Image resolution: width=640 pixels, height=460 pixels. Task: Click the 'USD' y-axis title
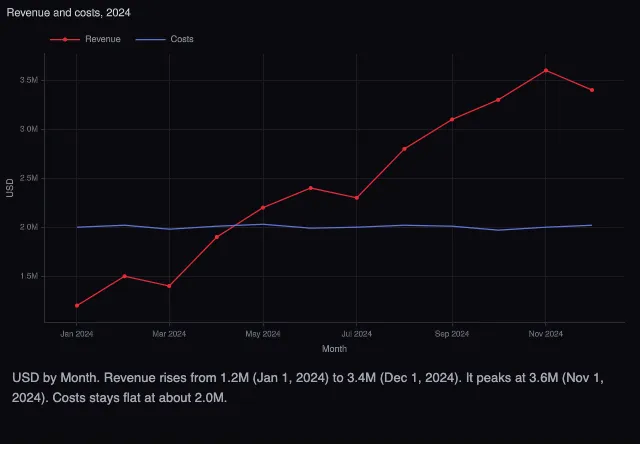10,188
